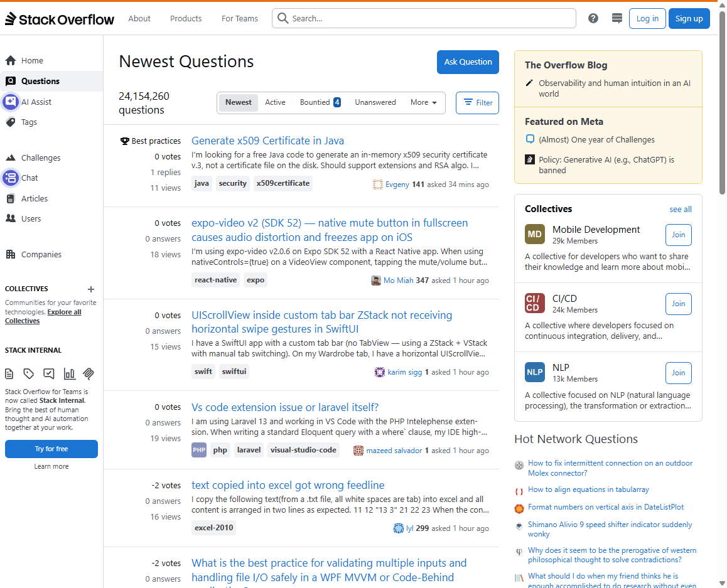Open the Filter button
Viewport: 727px width, 588px height.
coord(477,103)
